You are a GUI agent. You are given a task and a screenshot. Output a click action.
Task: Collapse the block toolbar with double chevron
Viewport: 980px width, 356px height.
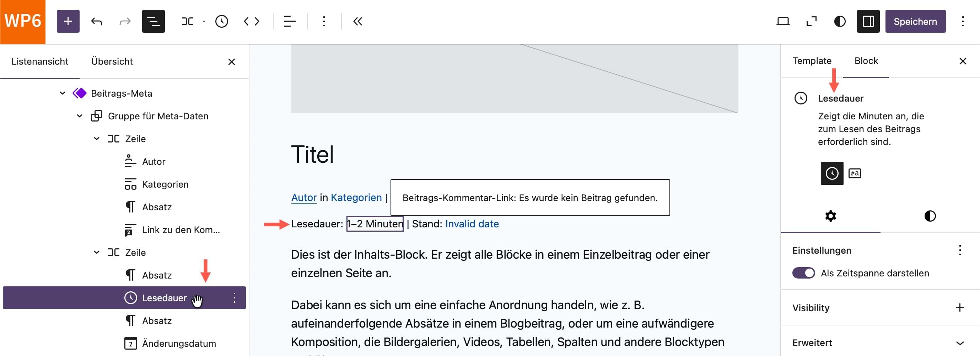click(x=357, y=21)
